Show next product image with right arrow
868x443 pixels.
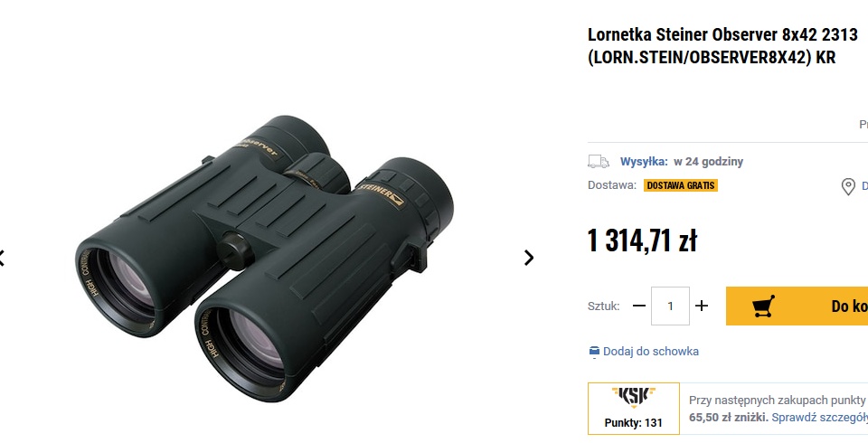tap(529, 258)
